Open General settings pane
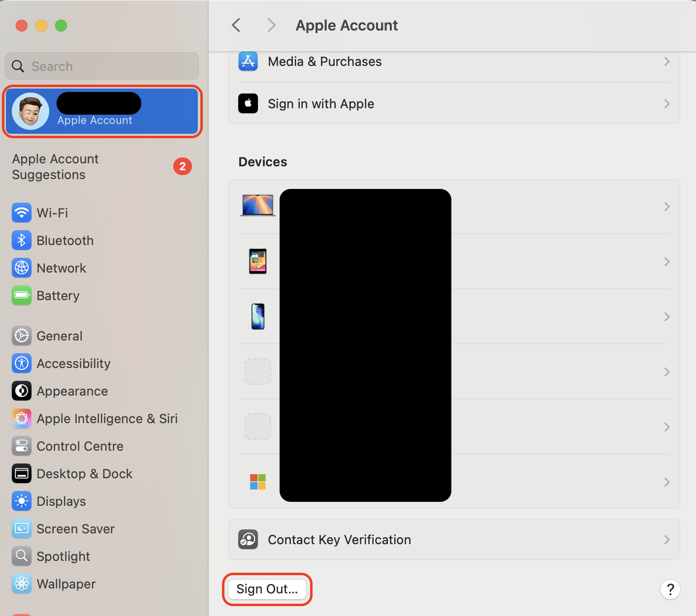 pyautogui.click(x=60, y=336)
